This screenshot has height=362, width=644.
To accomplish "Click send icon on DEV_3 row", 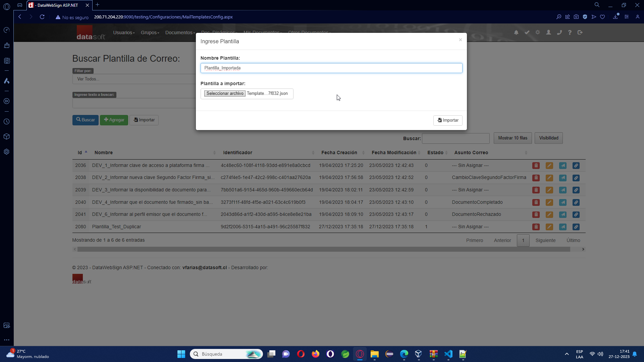I will coord(563,190).
